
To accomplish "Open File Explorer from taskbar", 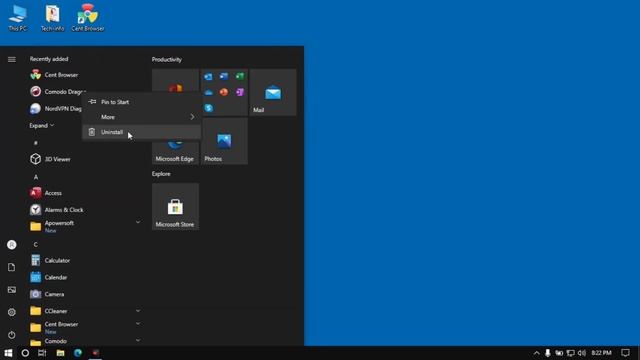I will click(60, 353).
